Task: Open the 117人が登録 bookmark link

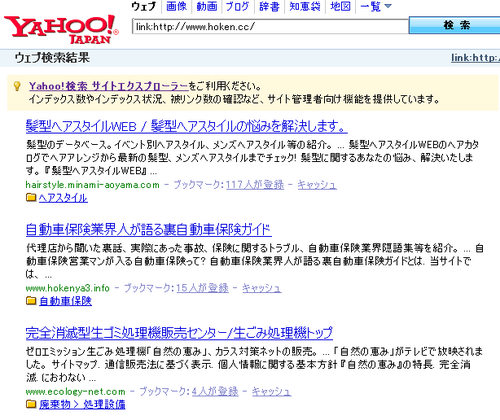Action: coord(255,185)
